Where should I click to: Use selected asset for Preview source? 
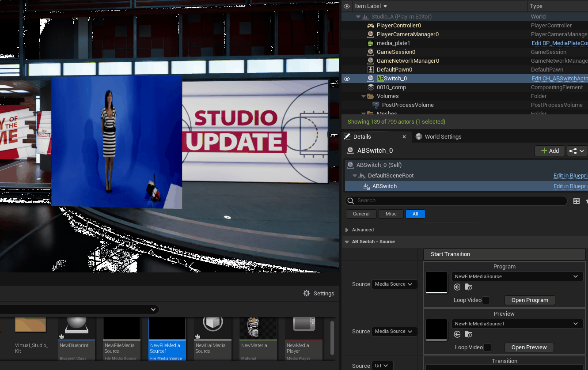coord(457,335)
